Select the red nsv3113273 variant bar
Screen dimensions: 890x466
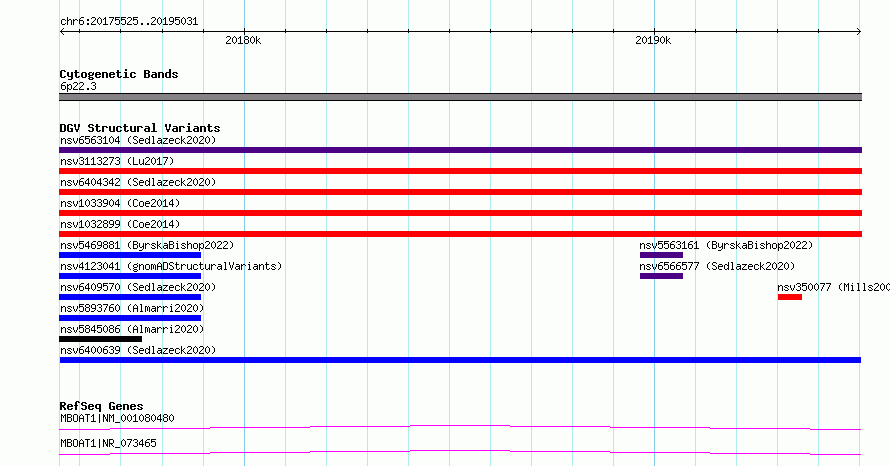460,171
